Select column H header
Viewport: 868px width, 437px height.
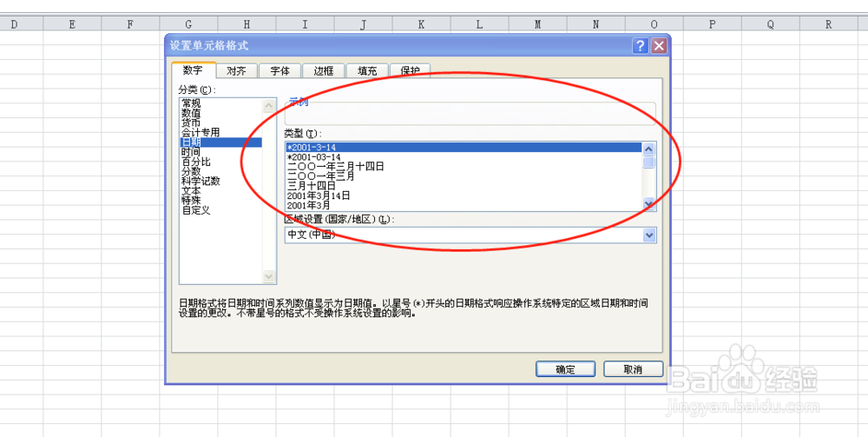click(247, 23)
